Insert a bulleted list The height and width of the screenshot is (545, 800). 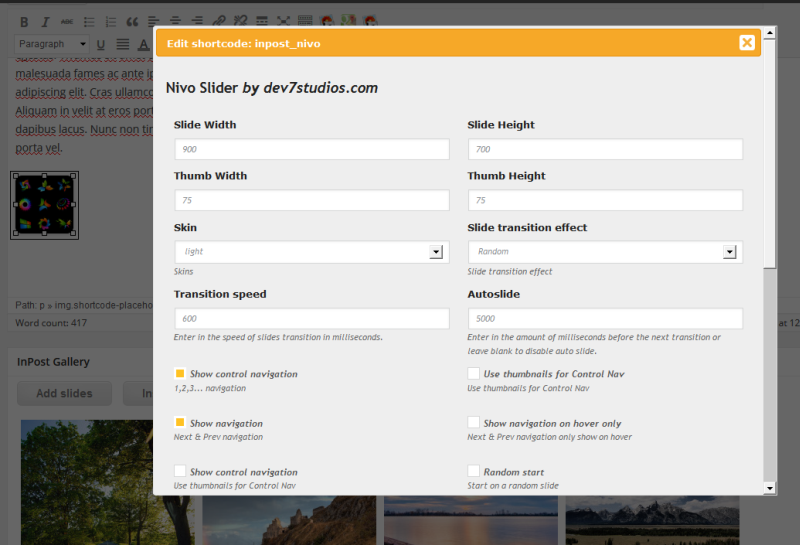[89, 22]
